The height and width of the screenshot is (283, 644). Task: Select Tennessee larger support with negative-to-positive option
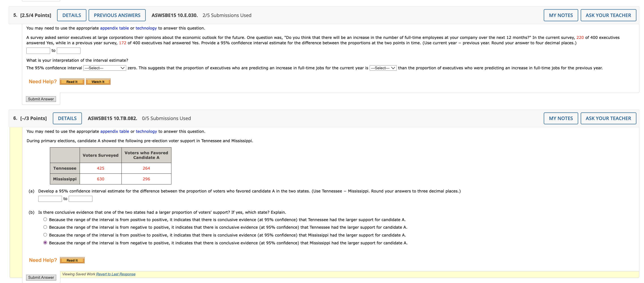45,227
